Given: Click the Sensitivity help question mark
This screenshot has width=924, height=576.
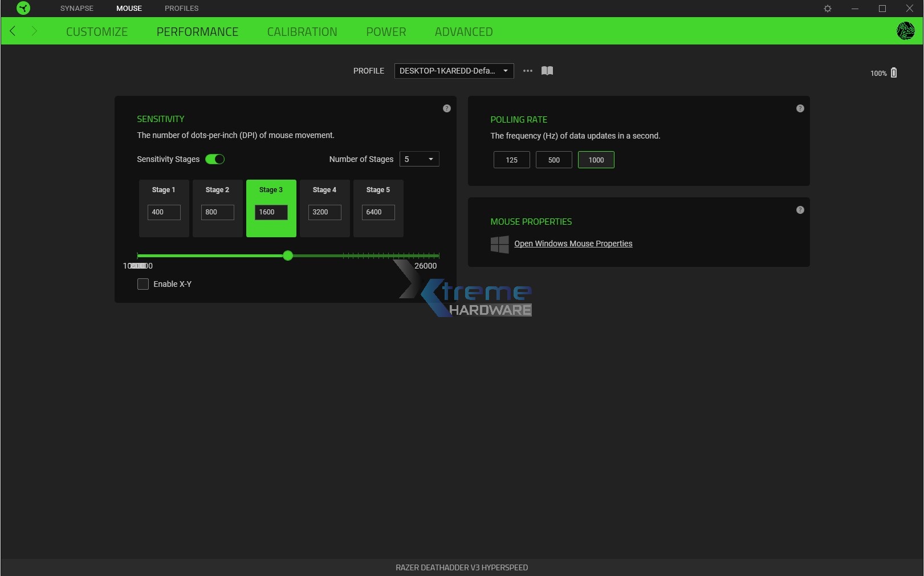Looking at the screenshot, I should 447,109.
